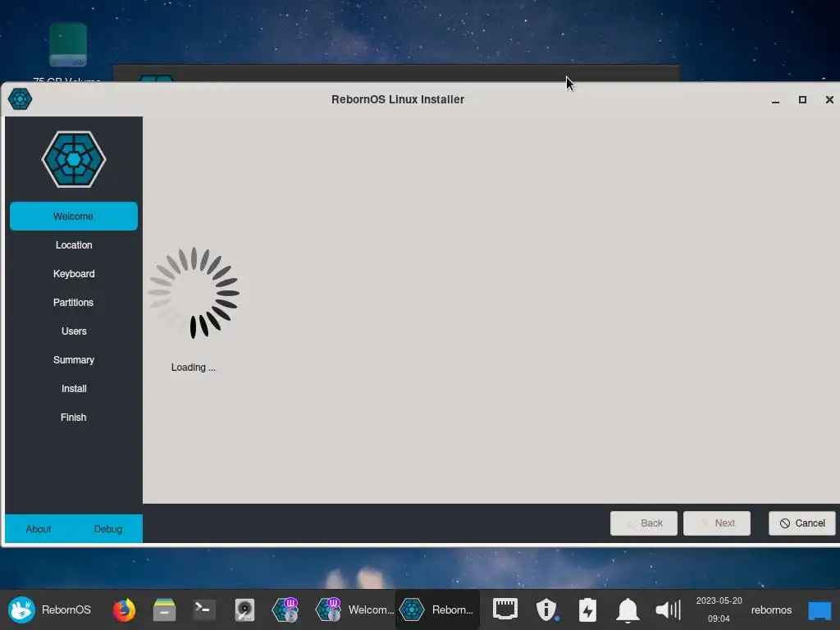
Task: Open the Summary step
Action: click(x=73, y=360)
